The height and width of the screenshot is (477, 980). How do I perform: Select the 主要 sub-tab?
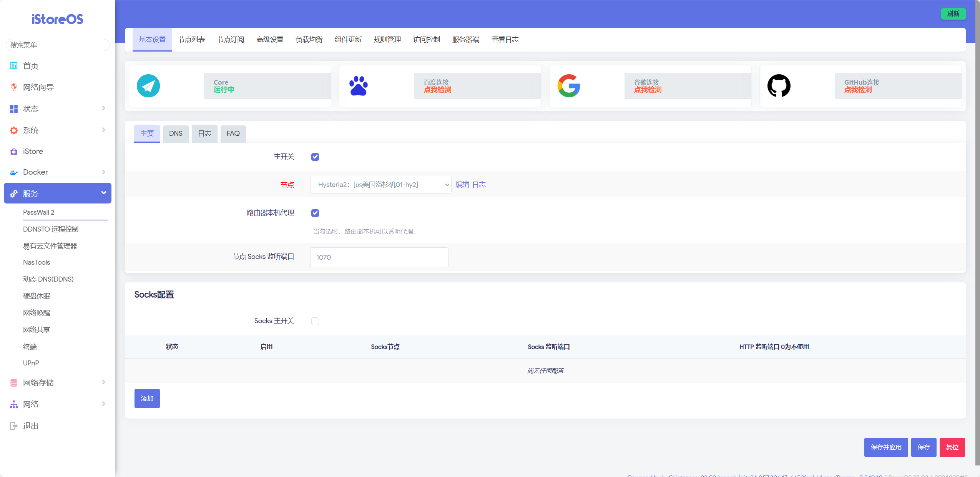pos(147,133)
